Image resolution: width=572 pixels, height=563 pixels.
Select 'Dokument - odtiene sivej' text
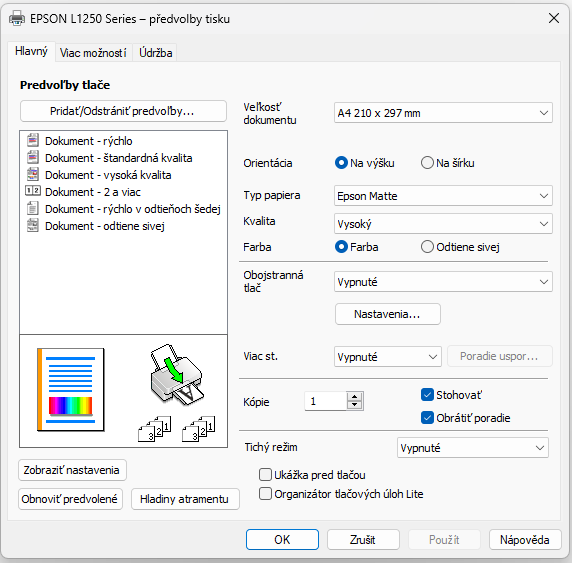[x=105, y=226]
